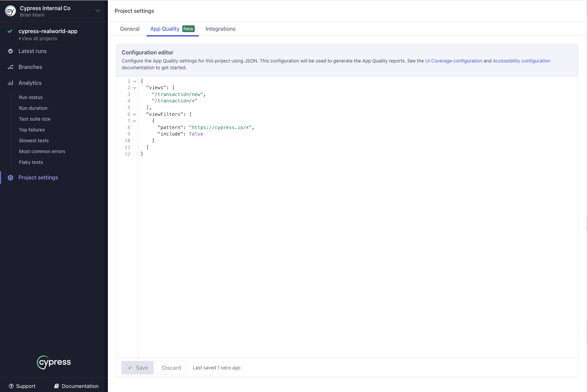The height and width of the screenshot is (392, 587).
Task: Click the Project settings gear icon
Action: pos(10,178)
